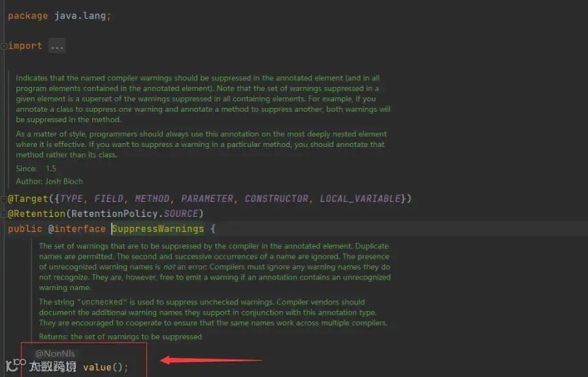
Task: Click the SOURCE retention constant
Action: tap(181, 214)
